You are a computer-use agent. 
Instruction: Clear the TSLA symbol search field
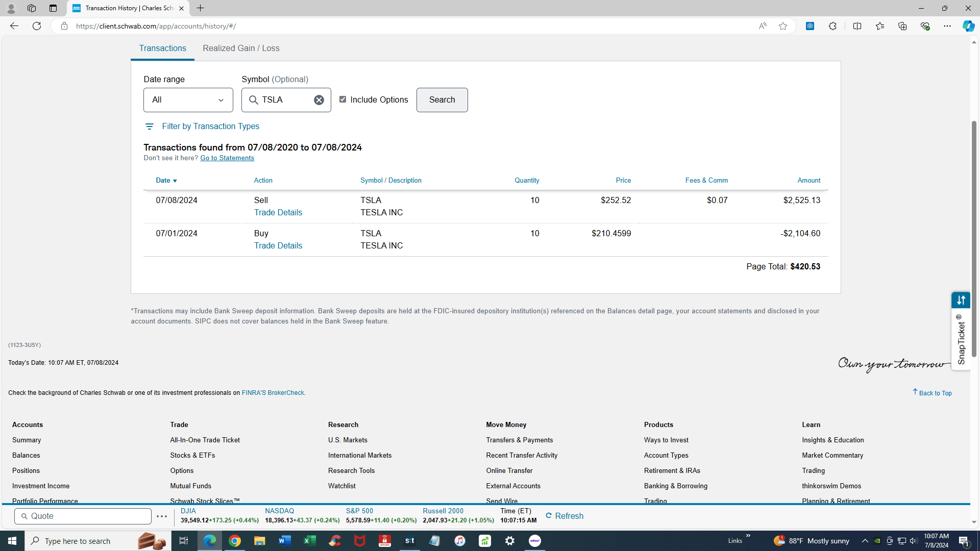pos(318,100)
